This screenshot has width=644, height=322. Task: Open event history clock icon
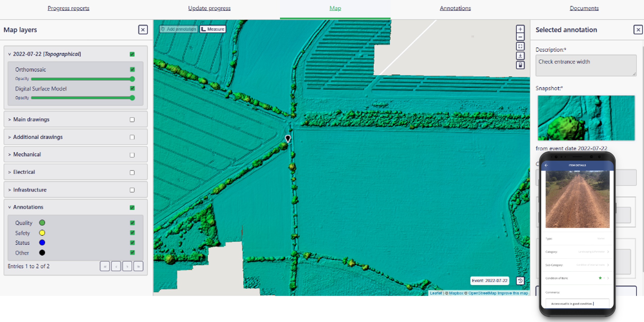pos(520,281)
